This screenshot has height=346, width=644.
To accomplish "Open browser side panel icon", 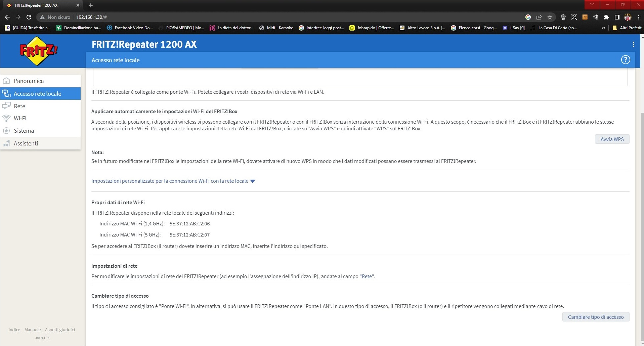I will coord(617,17).
